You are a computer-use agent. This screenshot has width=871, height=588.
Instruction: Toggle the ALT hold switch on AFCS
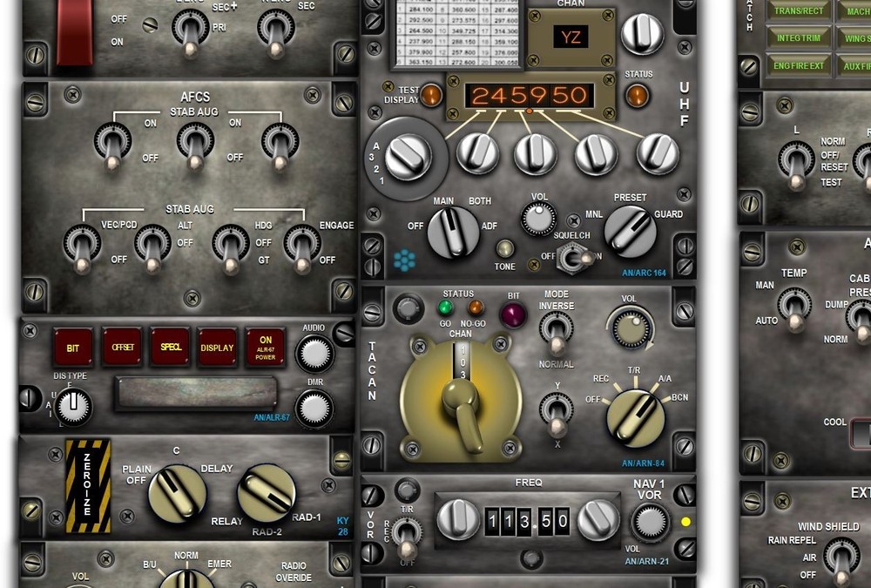(152, 248)
